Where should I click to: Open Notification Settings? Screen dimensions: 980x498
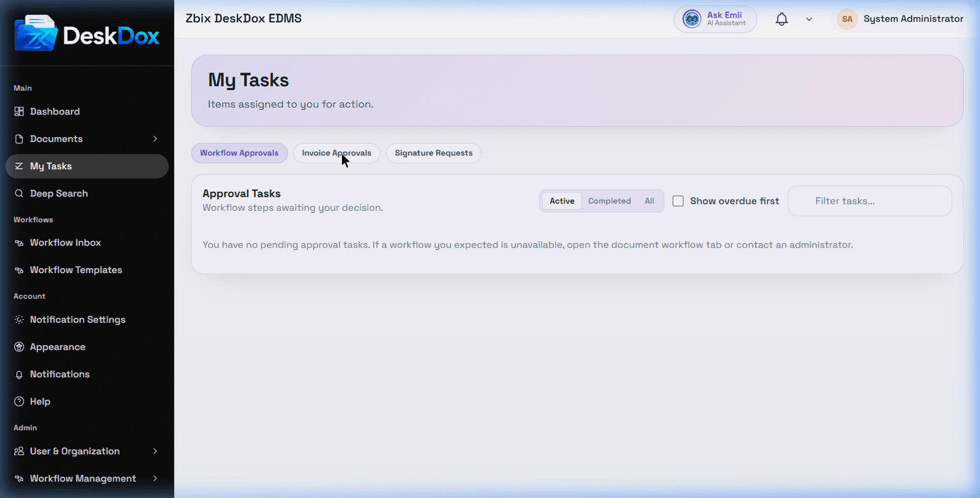(87, 319)
